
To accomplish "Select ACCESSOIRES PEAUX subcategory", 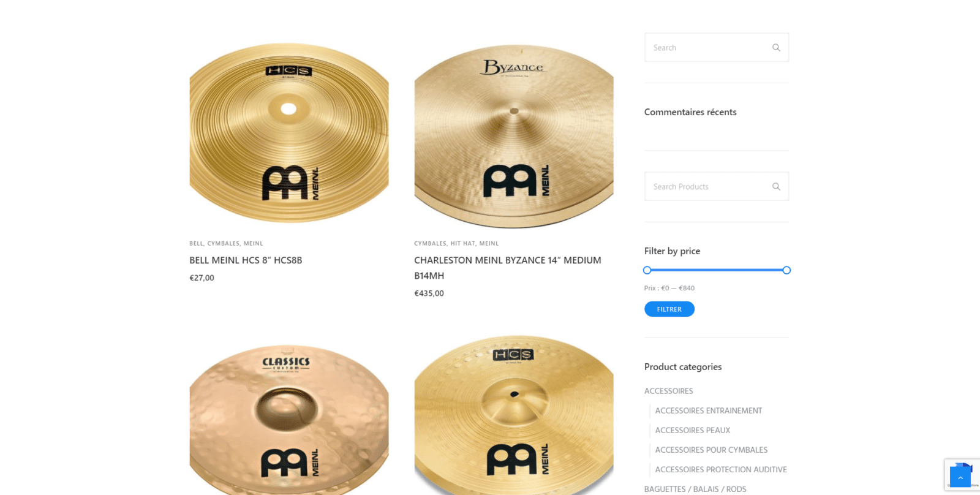I will coord(693,430).
